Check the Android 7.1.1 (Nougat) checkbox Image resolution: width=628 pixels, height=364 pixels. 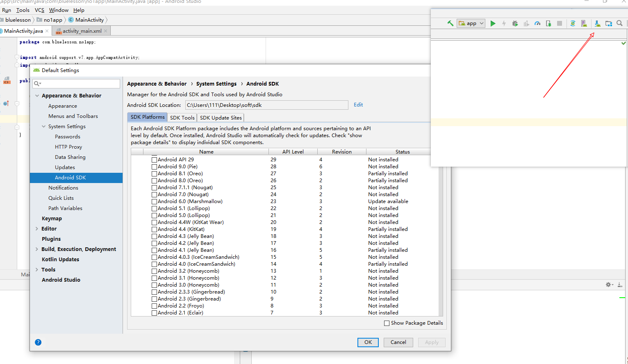155,188
